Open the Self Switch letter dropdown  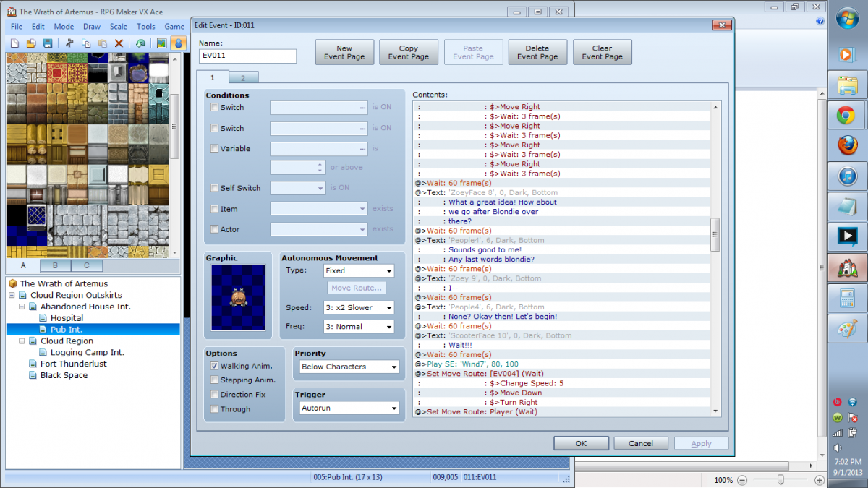298,188
